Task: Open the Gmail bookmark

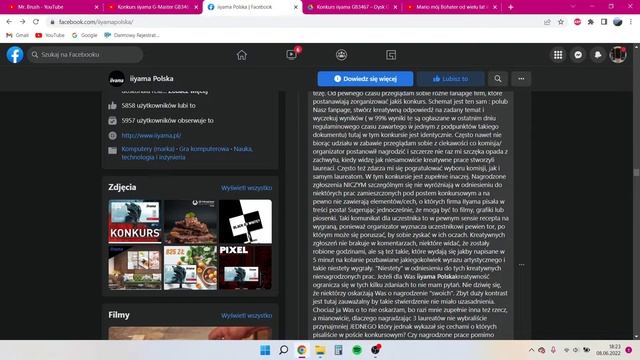Action: point(18,35)
